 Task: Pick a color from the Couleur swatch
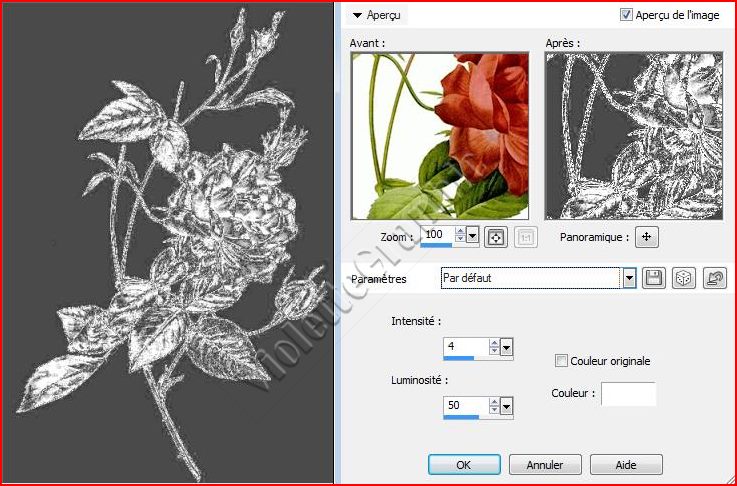[x=628, y=394]
